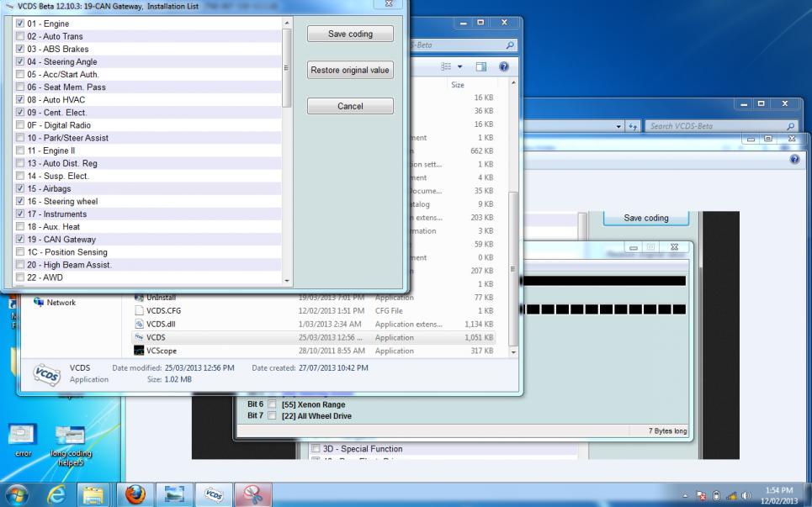Toggle the preview pane icon in Explorer toolbar
This screenshot has height=507, width=812.
tap(480, 66)
